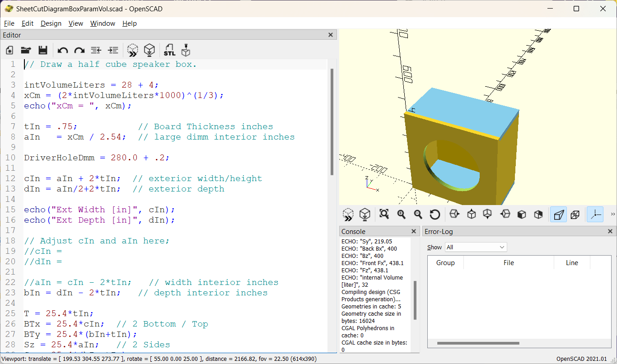Screen dimensions: 617x364
Task: Render the model from editor toolbar
Action: pos(150,50)
